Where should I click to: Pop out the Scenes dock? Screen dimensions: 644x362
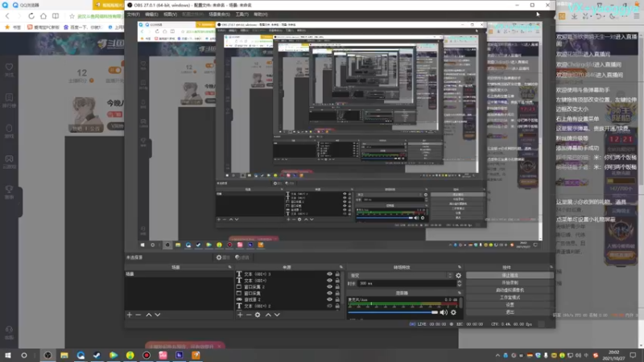click(229, 267)
